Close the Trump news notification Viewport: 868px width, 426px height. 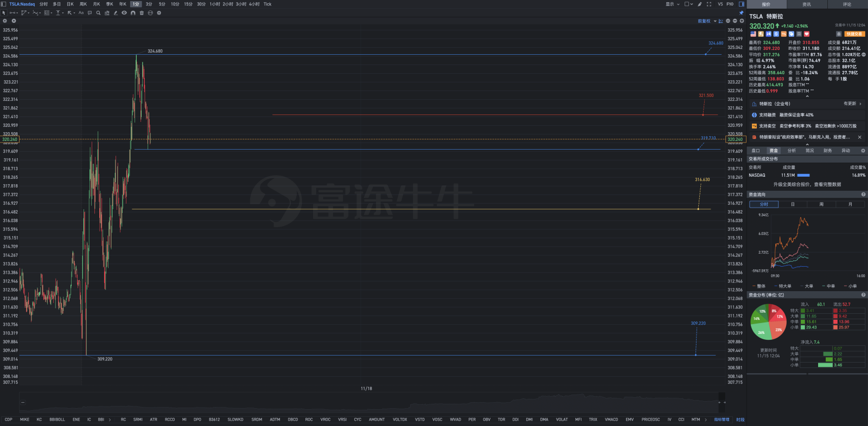860,137
